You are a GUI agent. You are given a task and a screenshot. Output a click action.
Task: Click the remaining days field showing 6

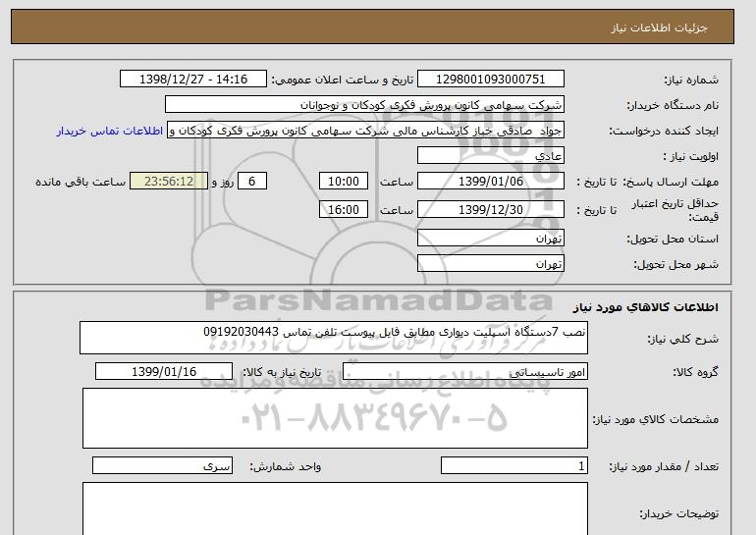251,182
